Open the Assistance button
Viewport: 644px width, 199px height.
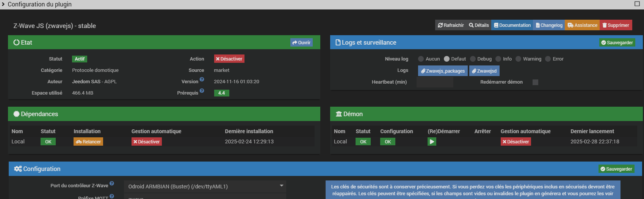tap(582, 25)
